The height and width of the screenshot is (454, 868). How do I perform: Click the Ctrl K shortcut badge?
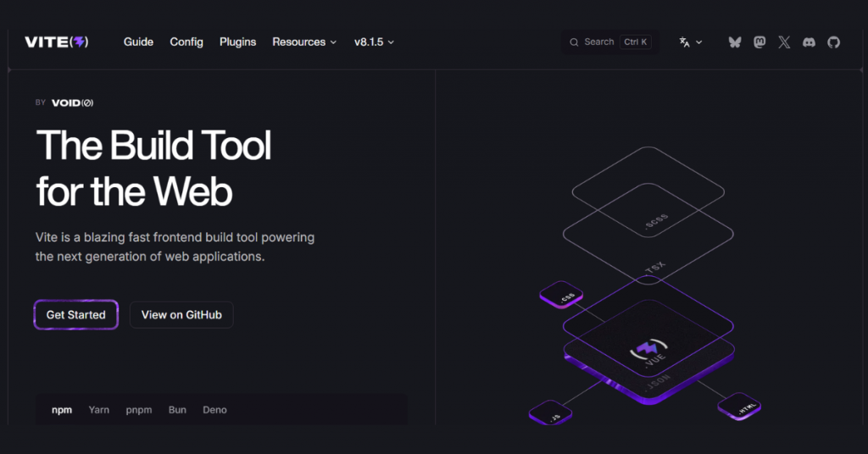[636, 42]
